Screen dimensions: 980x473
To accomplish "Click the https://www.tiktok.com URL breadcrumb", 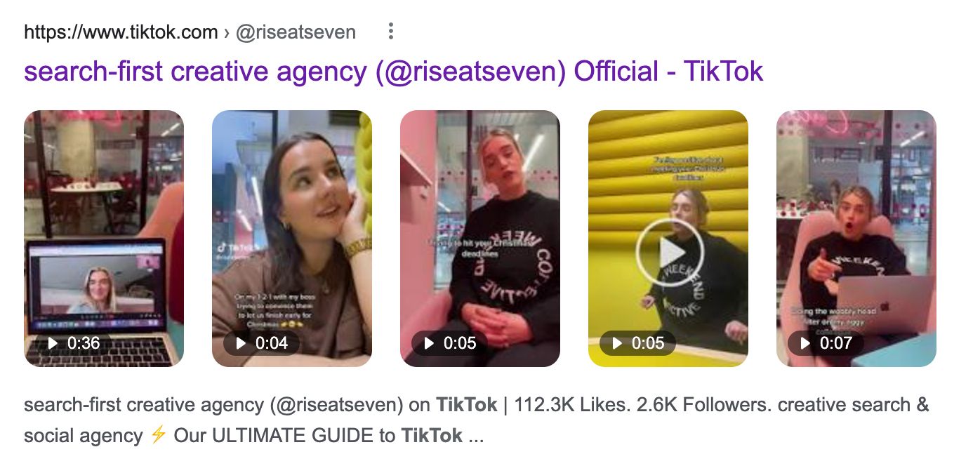I will pos(121,32).
